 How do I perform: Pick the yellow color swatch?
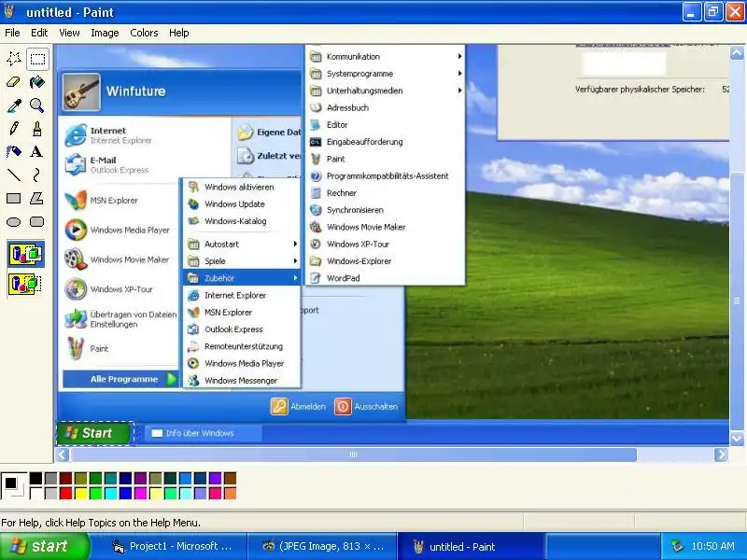80,494
